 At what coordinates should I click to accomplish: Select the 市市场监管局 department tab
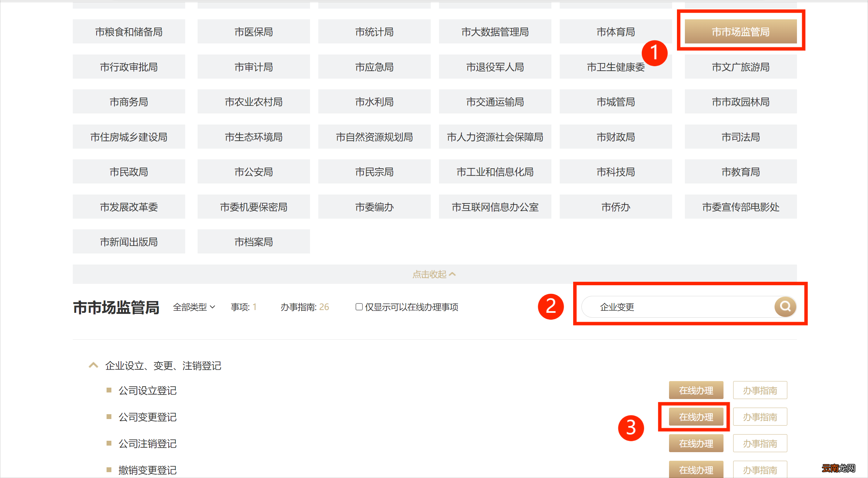click(x=741, y=31)
